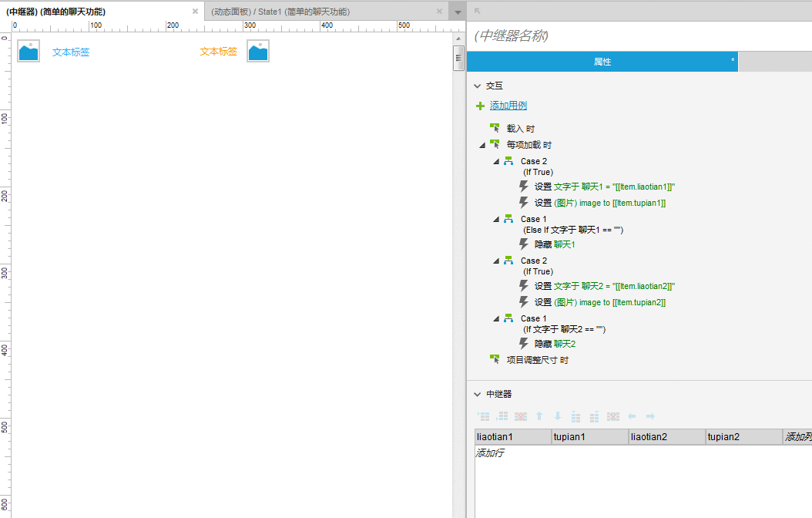Click insert column right icon

[x=595, y=416]
